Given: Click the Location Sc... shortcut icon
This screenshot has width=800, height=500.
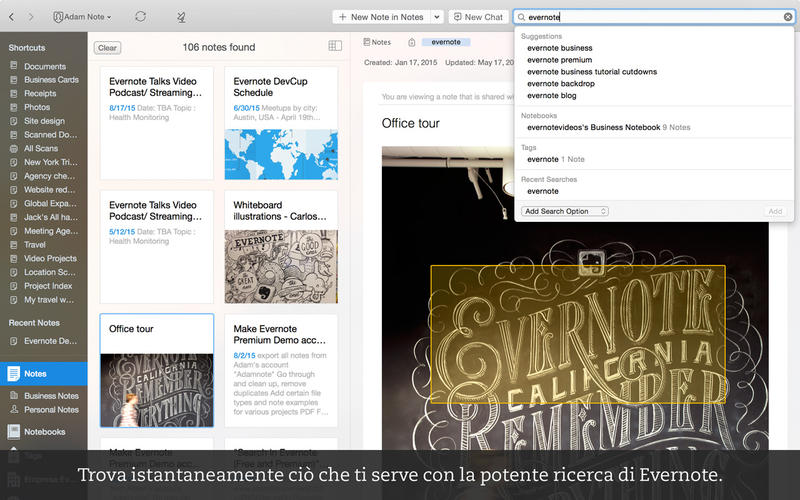Looking at the screenshot, I should click(x=14, y=272).
